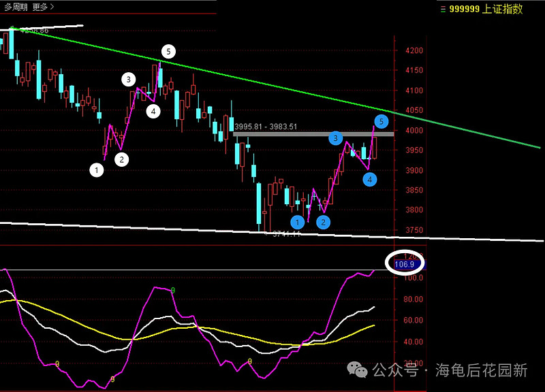545x392 pixels.
Task: Click the 100.0 indicator axis label
Action: coord(413,278)
